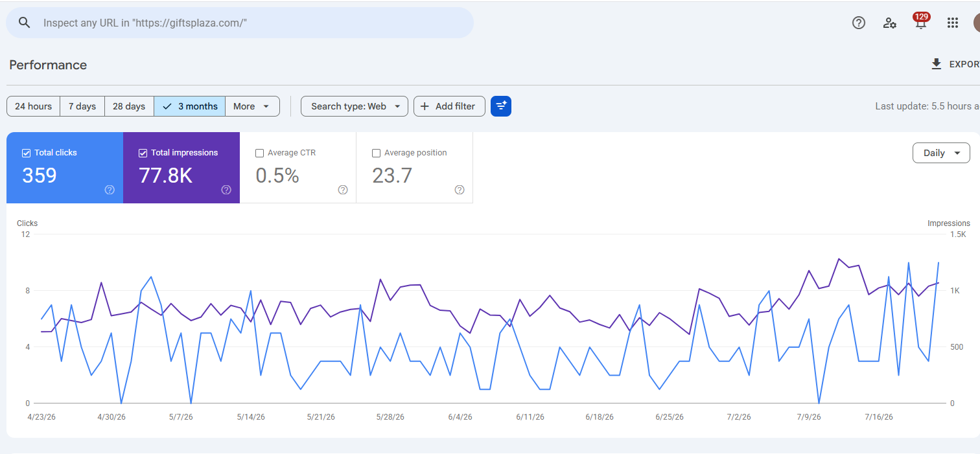This screenshot has height=454, width=980.
Task: Open help icon on Total clicks card
Action: pos(110,190)
